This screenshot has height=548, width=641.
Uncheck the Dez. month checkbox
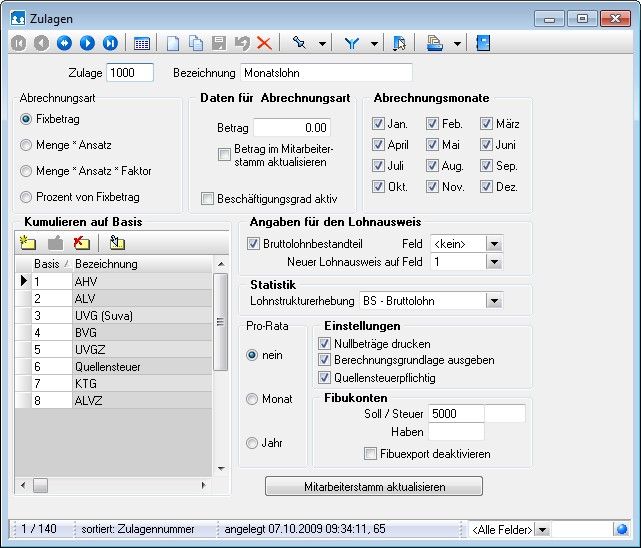point(486,187)
